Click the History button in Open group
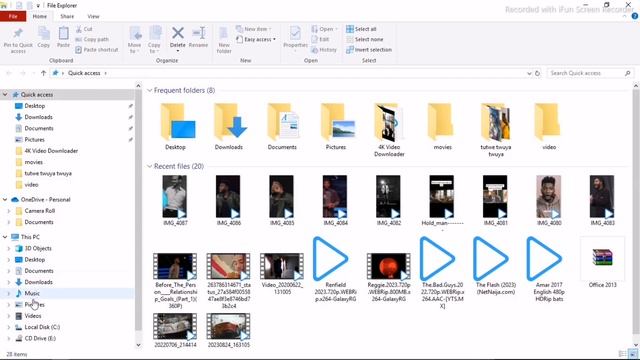The height and width of the screenshot is (360, 640). (x=324, y=50)
